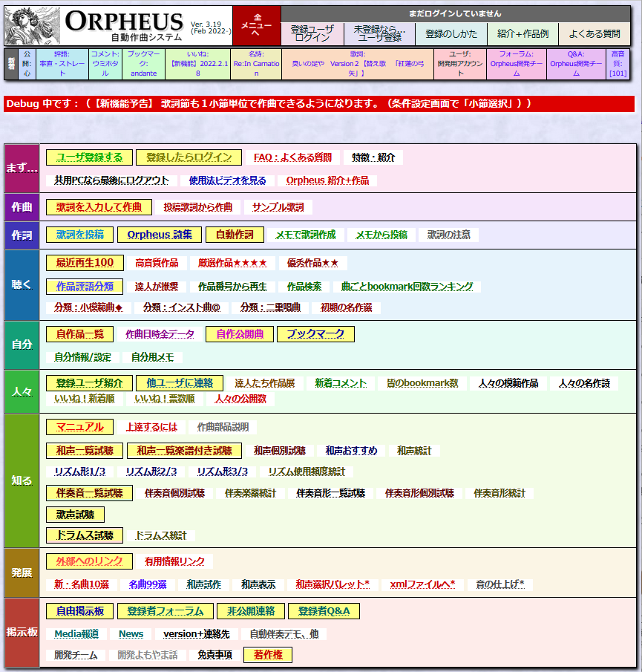Click the 歌詞を投稿 link

80,235
